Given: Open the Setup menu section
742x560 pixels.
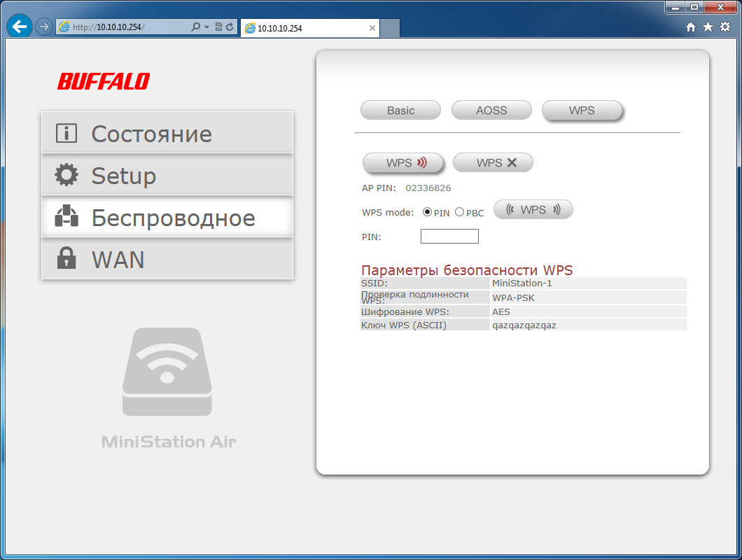Looking at the screenshot, I should click(167, 175).
